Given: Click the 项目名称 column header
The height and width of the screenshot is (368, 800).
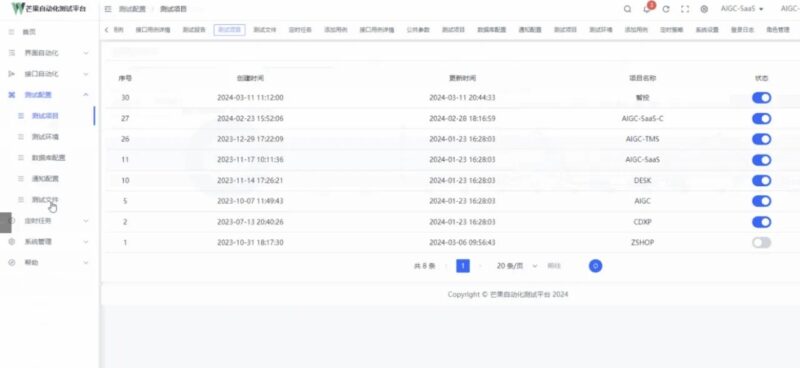Looking at the screenshot, I should [642, 79].
